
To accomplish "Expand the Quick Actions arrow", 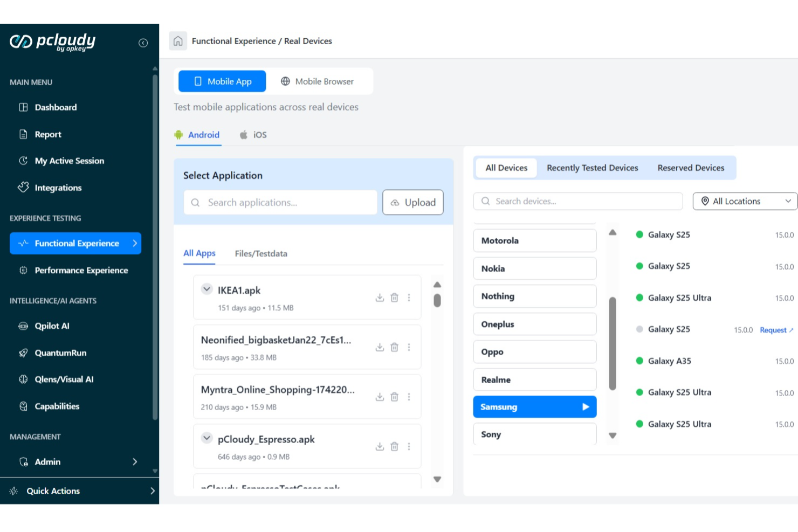I will pyautogui.click(x=153, y=490).
